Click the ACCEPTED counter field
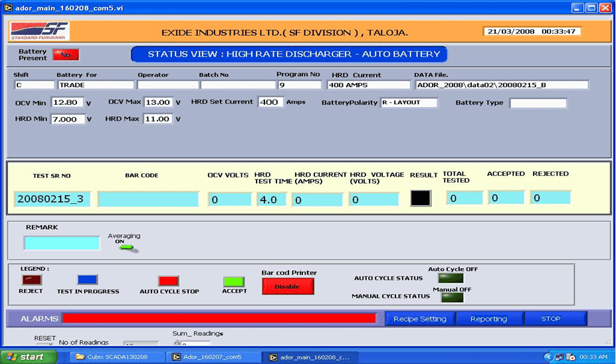This screenshot has width=616, height=364. coord(506,197)
